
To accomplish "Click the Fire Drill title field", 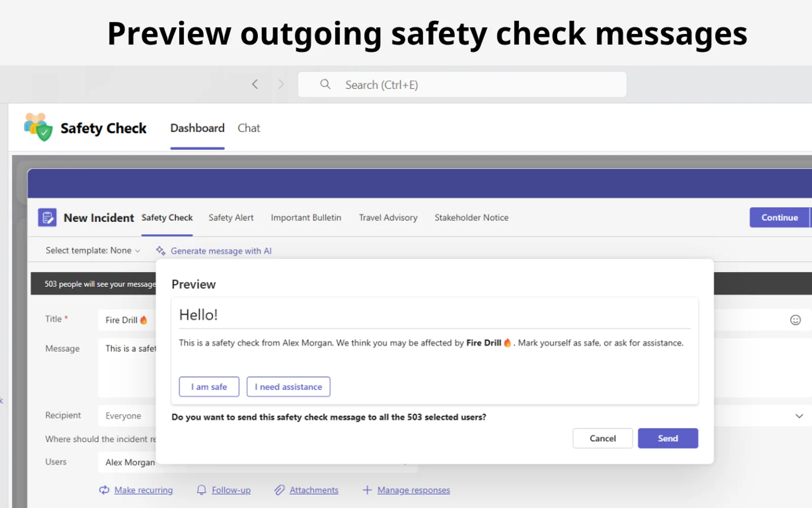I will 127,320.
